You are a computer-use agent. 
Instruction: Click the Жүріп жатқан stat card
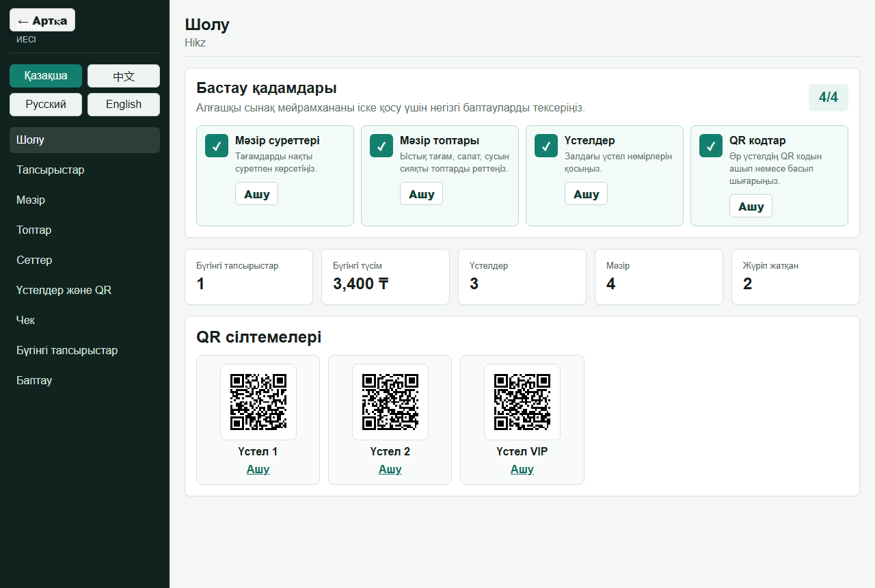[796, 277]
